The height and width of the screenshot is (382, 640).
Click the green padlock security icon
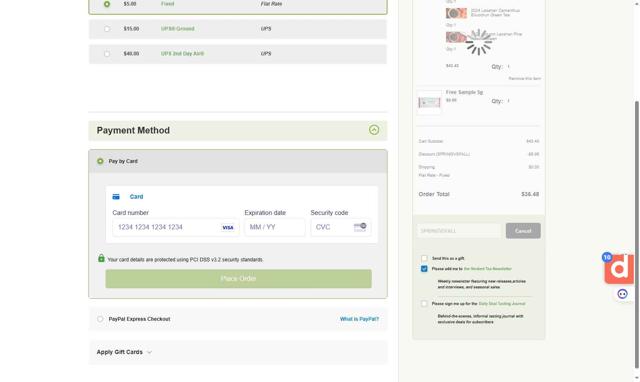[101, 258]
